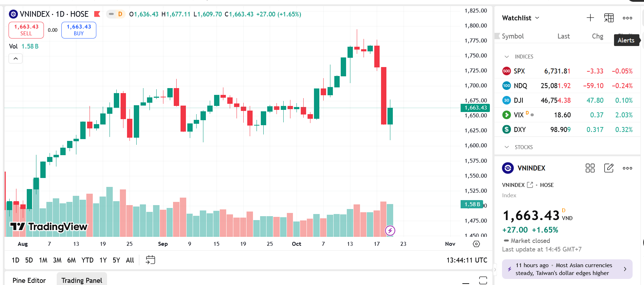Click the chart settings gear icon
Image resolution: width=644 pixels, height=285 pixels.
[x=476, y=244]
